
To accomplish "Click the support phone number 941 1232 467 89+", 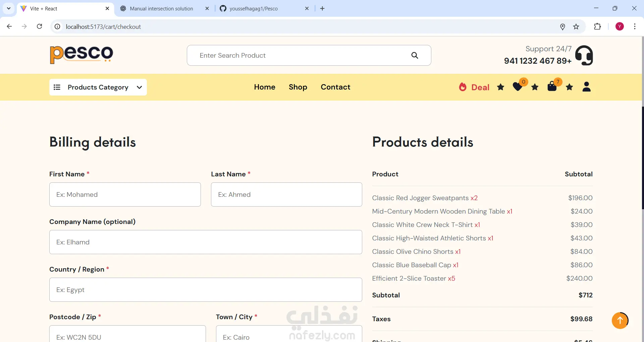I will pos(538,61).
